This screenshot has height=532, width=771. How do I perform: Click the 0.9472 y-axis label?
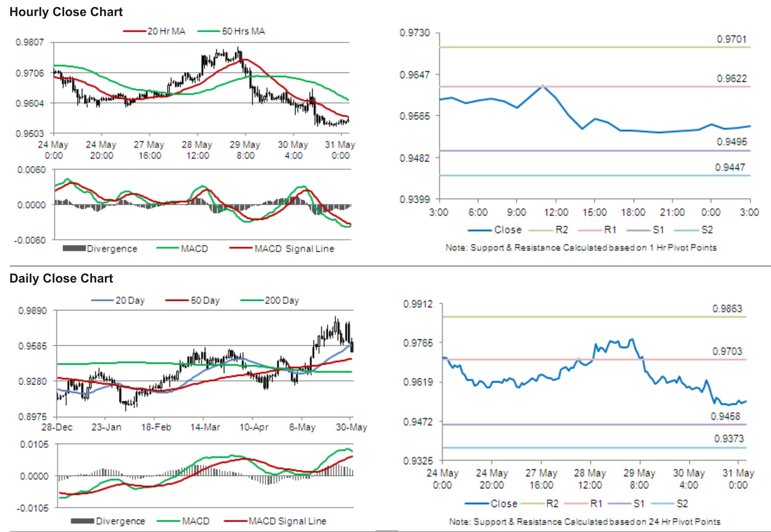pyautogui.click(x=418, y=422)
